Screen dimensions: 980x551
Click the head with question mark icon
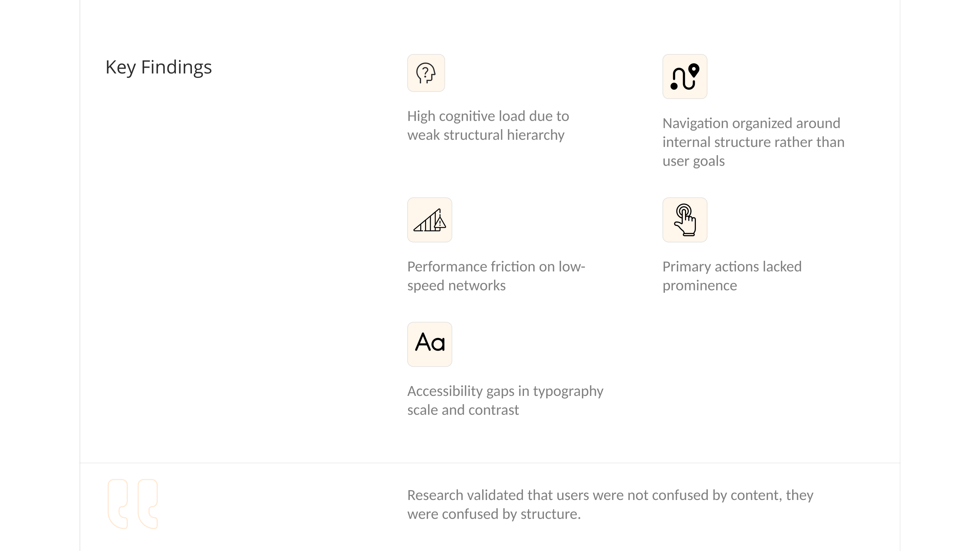[x=426, y=73]
